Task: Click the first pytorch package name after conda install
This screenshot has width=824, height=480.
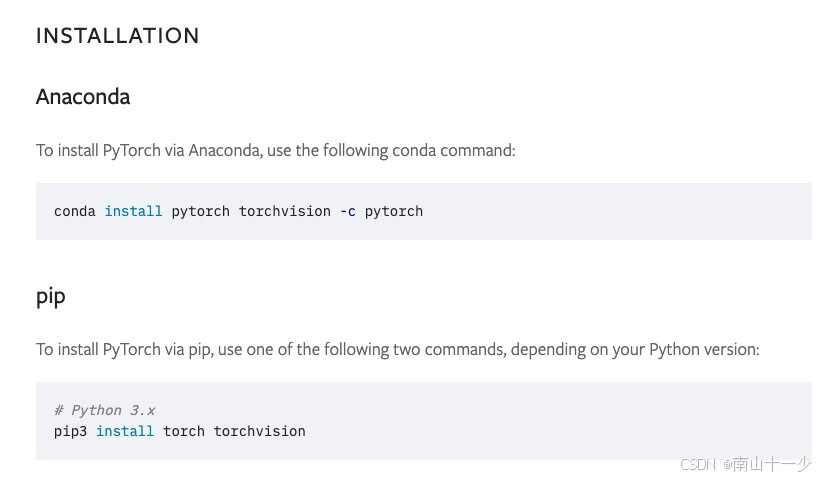Action: [x=200, y=211]
